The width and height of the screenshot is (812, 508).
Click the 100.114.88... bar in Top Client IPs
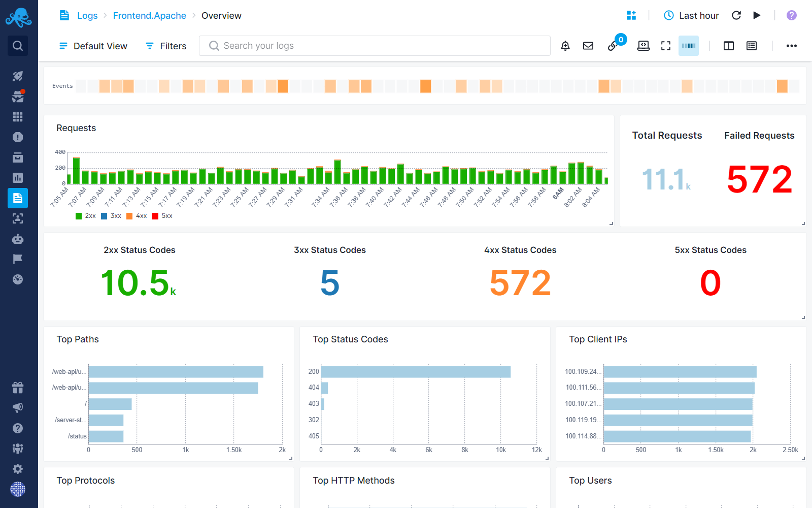click(x=677, y=436)
